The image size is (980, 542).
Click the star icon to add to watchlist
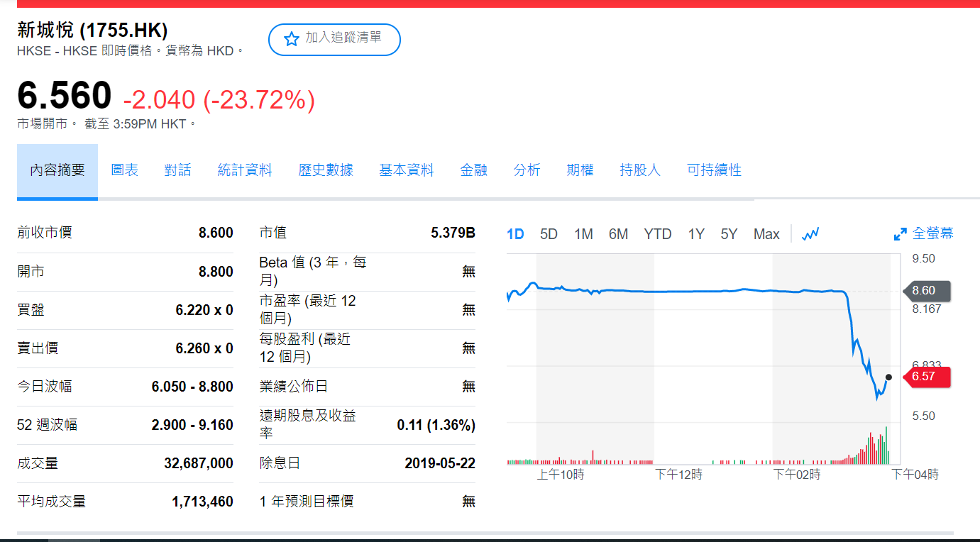point(291,39)
